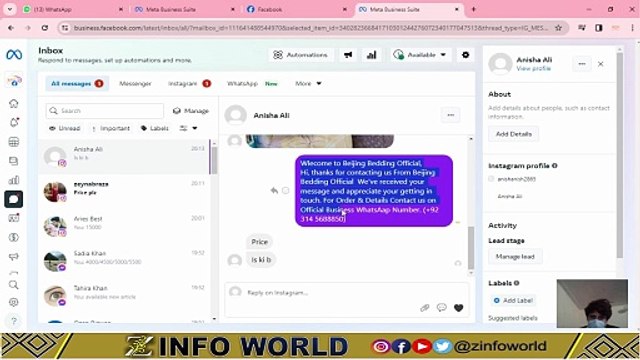Open Help question mark icon
Screen dimensions: 640x360
pos(13,321)
